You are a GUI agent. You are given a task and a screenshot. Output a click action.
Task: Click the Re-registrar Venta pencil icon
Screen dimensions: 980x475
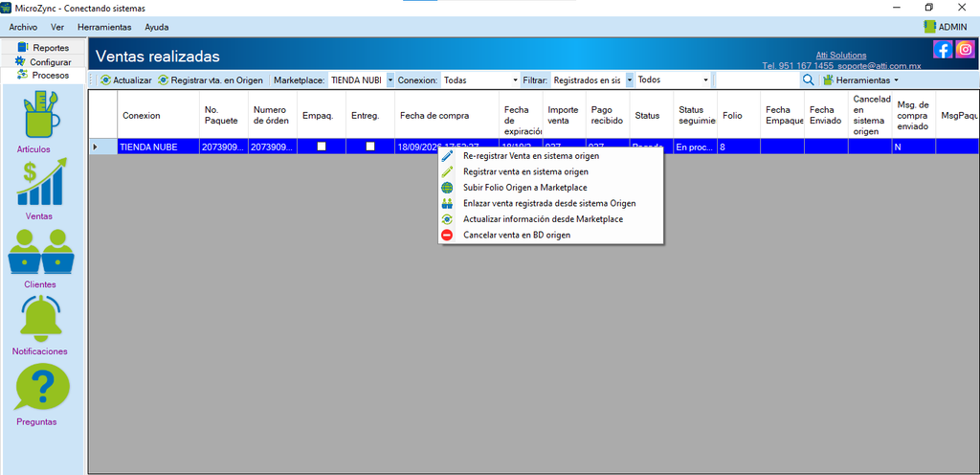pos(447,156)
